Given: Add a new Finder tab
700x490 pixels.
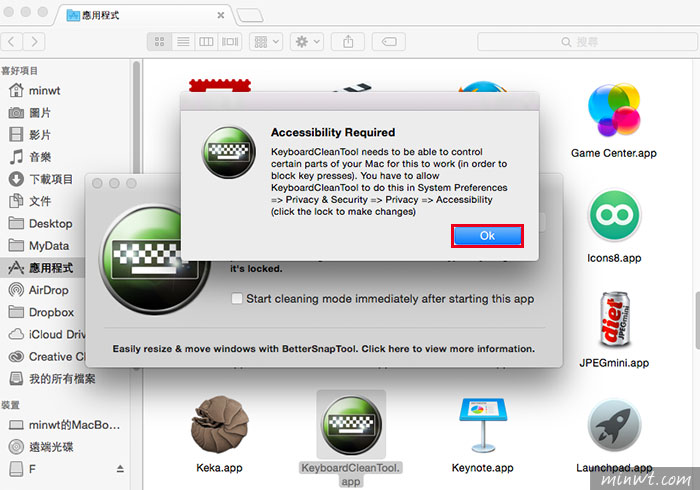Looking at the screenshot, I should [x=250, y=16].
